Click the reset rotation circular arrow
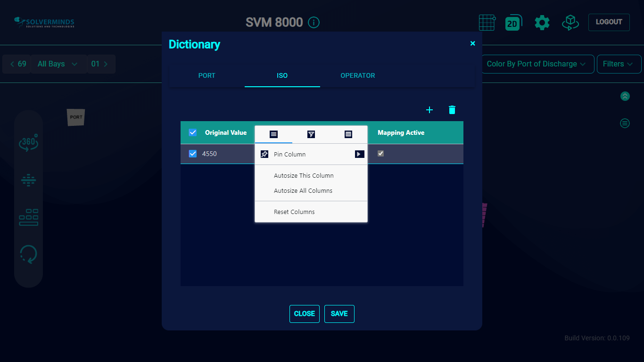Viewport: 644px width, 362px height. click(x=28, y=254)
